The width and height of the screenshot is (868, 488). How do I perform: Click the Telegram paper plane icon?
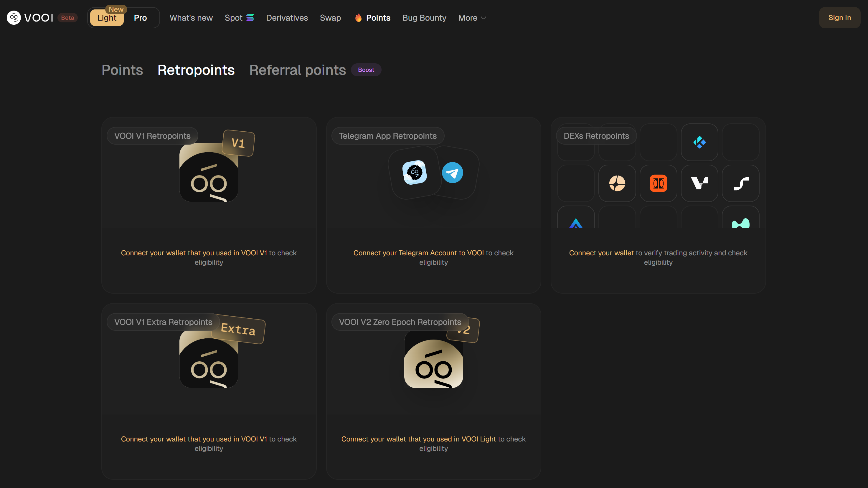tap(452, 172)
